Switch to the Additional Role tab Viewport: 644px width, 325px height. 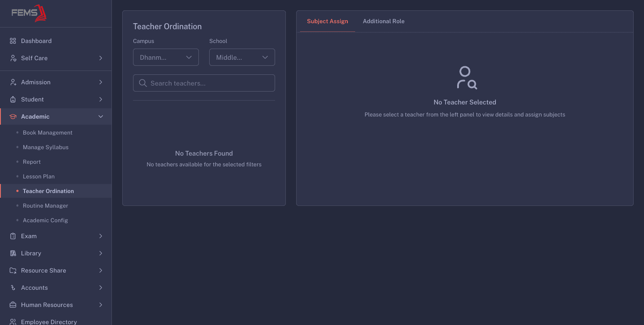click(x=384, y=21)
